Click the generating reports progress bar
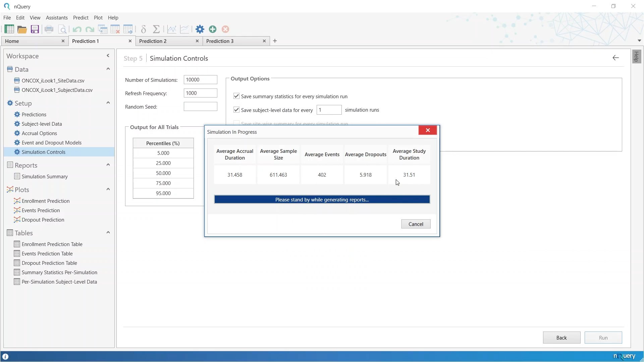644x362 pixels. [322, 199]
